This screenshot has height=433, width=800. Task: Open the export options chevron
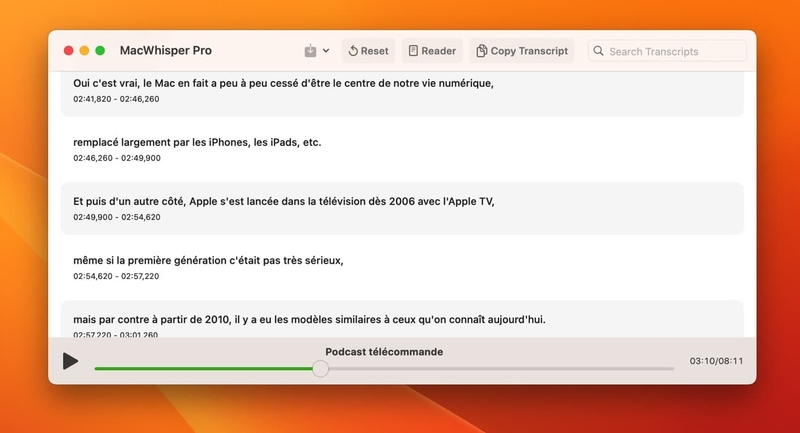(326, 50)
